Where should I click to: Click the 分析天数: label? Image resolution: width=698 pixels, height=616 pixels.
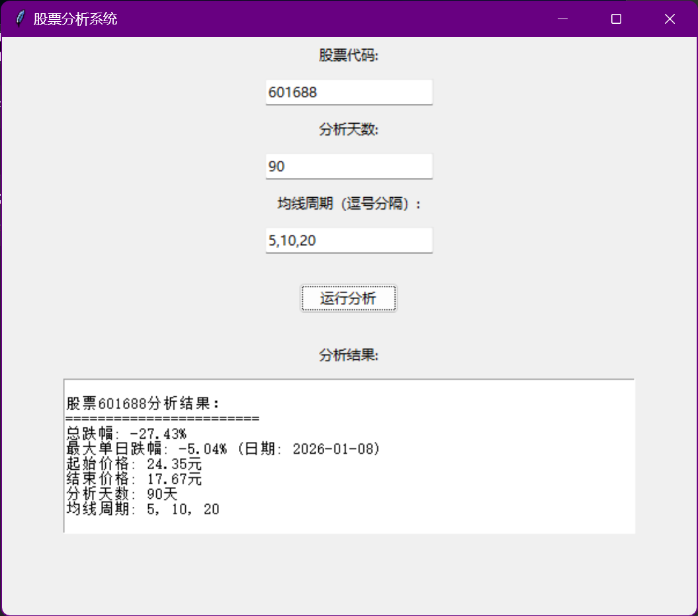(x=349, y=130)
